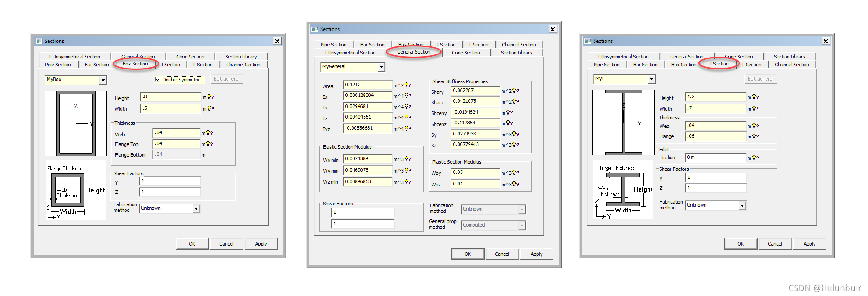Click Shear Factor Y field in Box Section window
868x296 pixels.
tap(170, 181)
